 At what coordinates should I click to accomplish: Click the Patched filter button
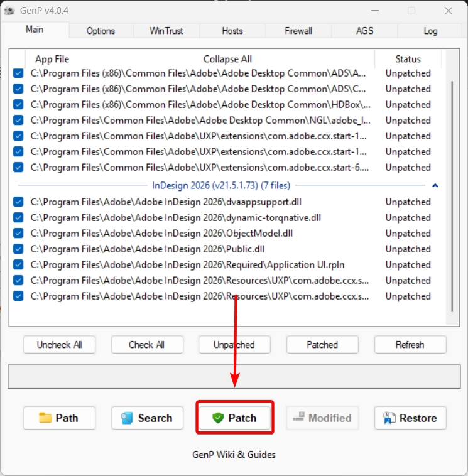[x=322, y=345]
